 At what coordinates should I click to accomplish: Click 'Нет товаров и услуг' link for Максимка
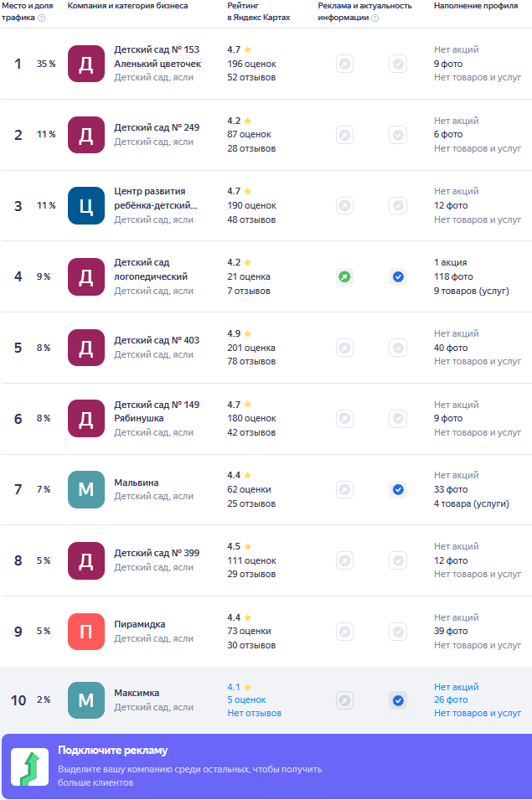pos(478,714)
